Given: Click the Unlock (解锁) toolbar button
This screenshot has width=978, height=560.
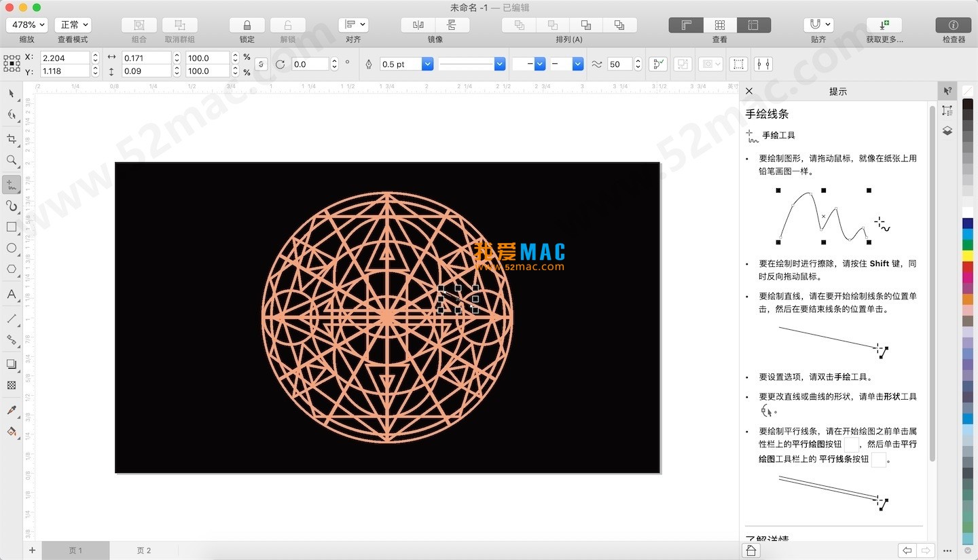Looking at the screenshot, I should [x=288, y=25].
